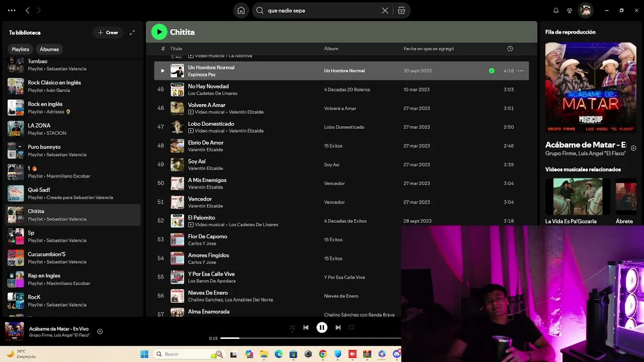This screenshot has width=644, height=362.
Task: Select the Álbumes filter chip
Action: click(x=49, y=49)
